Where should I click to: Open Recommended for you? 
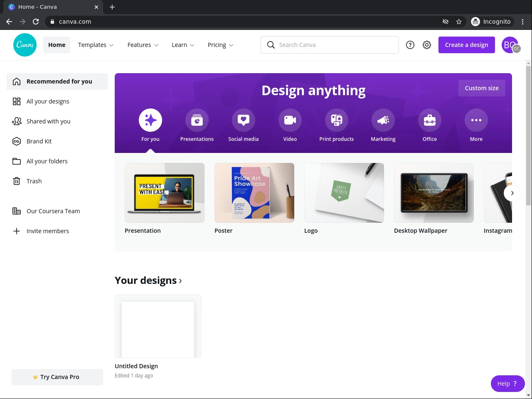pyautogui.click(x=57, y=81)
